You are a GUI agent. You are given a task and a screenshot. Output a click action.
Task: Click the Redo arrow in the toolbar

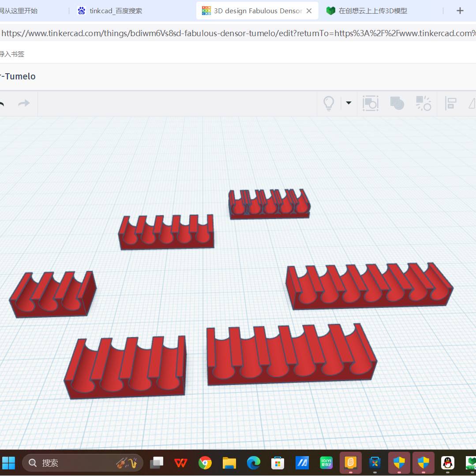[24, 104]
